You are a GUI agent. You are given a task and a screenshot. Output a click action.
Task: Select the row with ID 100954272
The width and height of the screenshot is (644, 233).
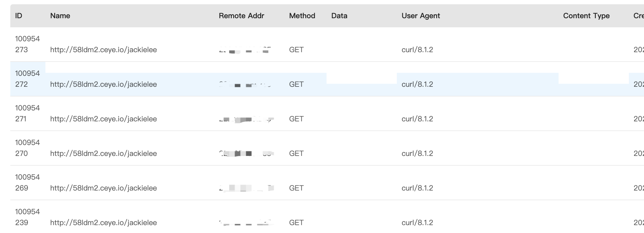27,79
